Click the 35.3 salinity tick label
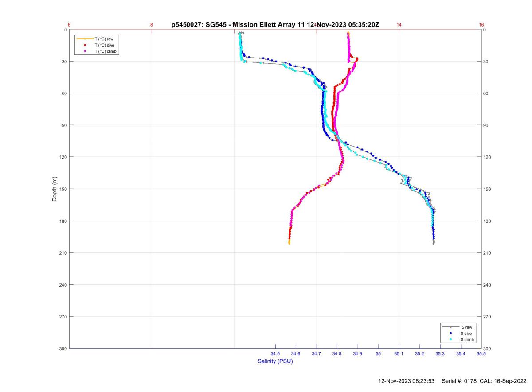Image resolution: width=532 pixels, height=392 pixels. pos(440,353)
